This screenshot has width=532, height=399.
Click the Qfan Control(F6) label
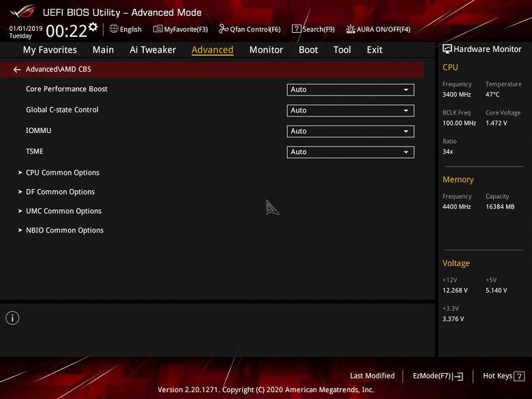[x=255, y=29]
